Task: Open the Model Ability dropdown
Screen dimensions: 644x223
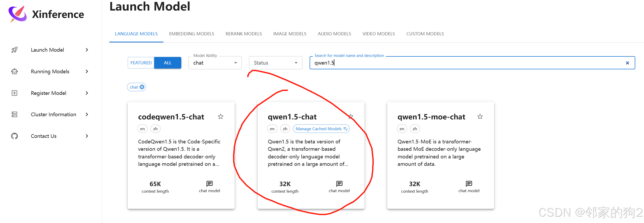Action: (x=215, y=63)
